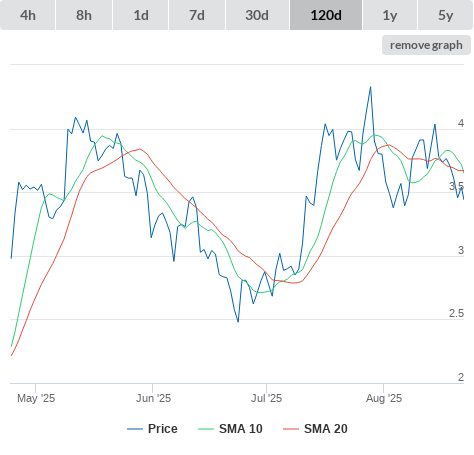
Task: Select the 4h time range tab
Action: coord(28,15)
